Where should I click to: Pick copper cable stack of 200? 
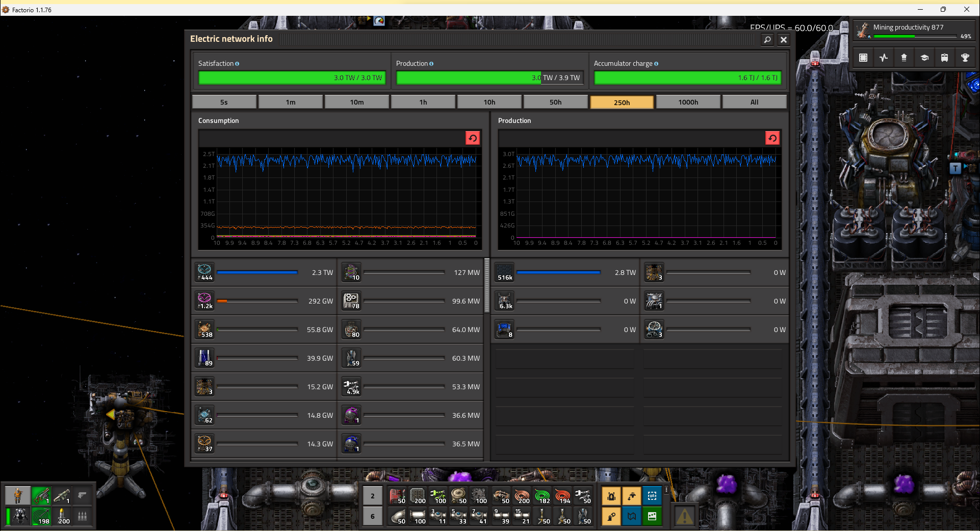[522, 496]
